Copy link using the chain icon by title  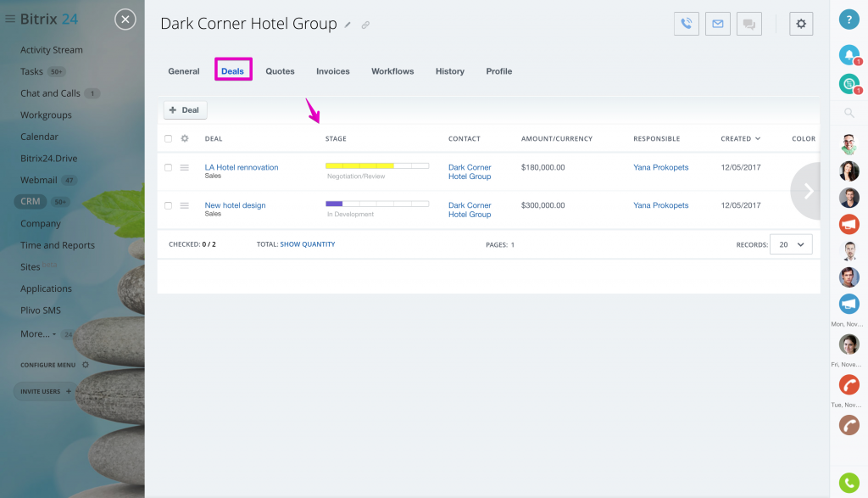[x=365, y=25]
